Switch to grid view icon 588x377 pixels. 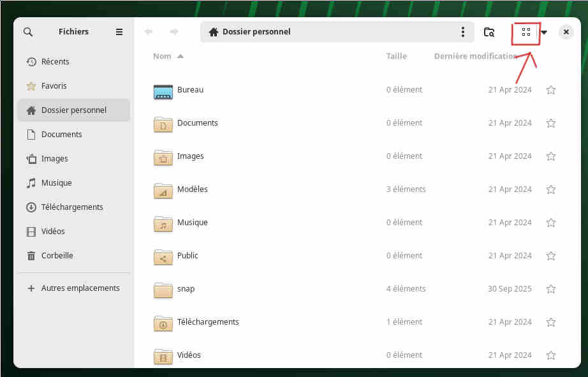point(526,32)
